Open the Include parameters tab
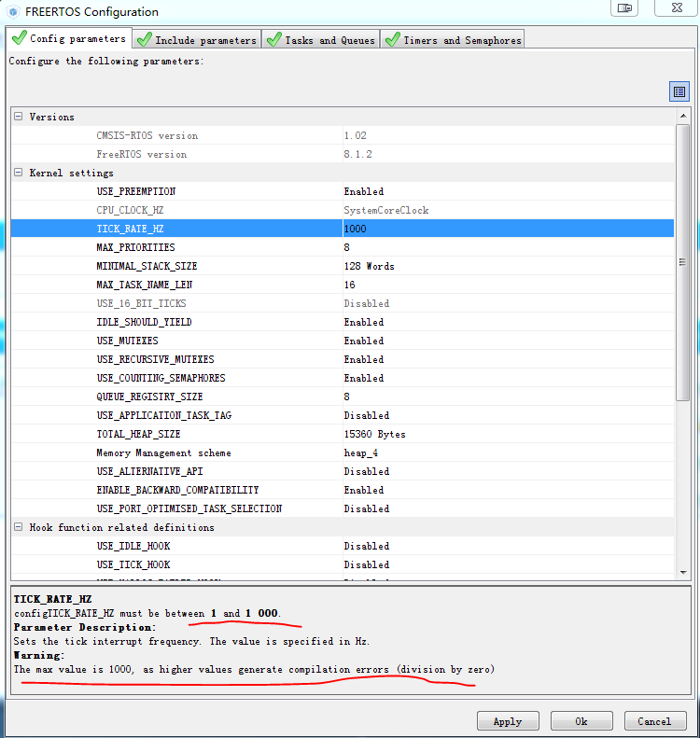Image resolution: width=700 pixels, height=738 pixels. click(x=197, y=40)
